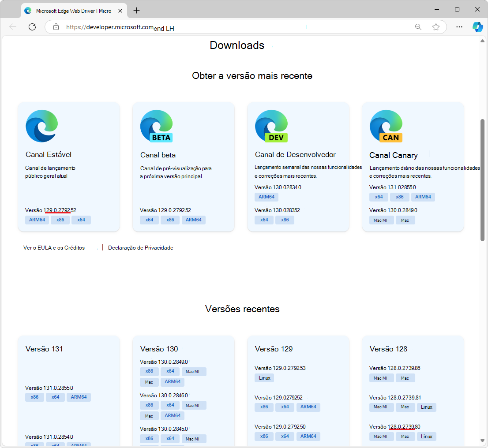The width and height of the screenshot is (488, 448).
Task: Refresh the page
Action: click(32, 27)
